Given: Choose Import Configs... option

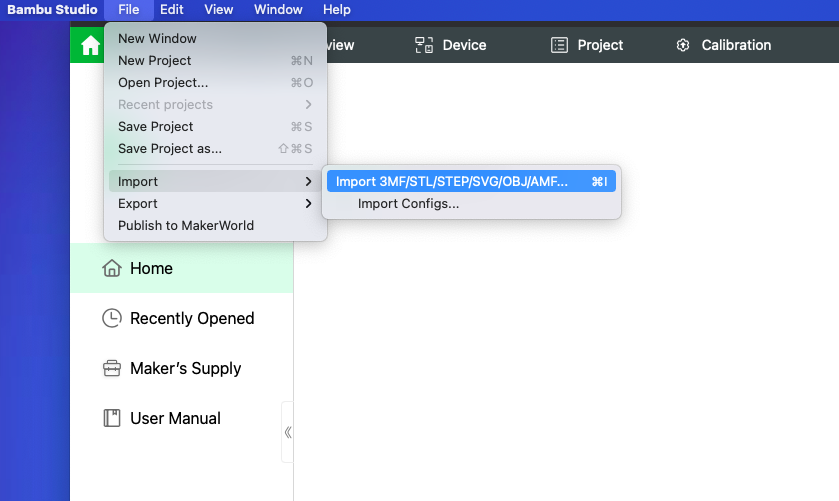Looking at the screenshot, I should (471, 203).
